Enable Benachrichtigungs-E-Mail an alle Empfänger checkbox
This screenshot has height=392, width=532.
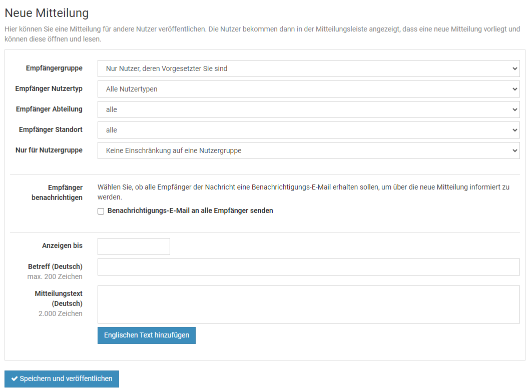[101, 211]
